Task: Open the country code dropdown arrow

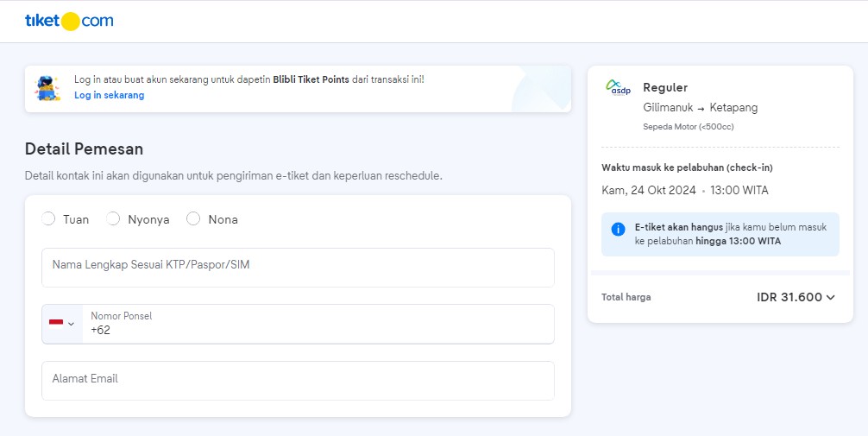Action: 71,324
